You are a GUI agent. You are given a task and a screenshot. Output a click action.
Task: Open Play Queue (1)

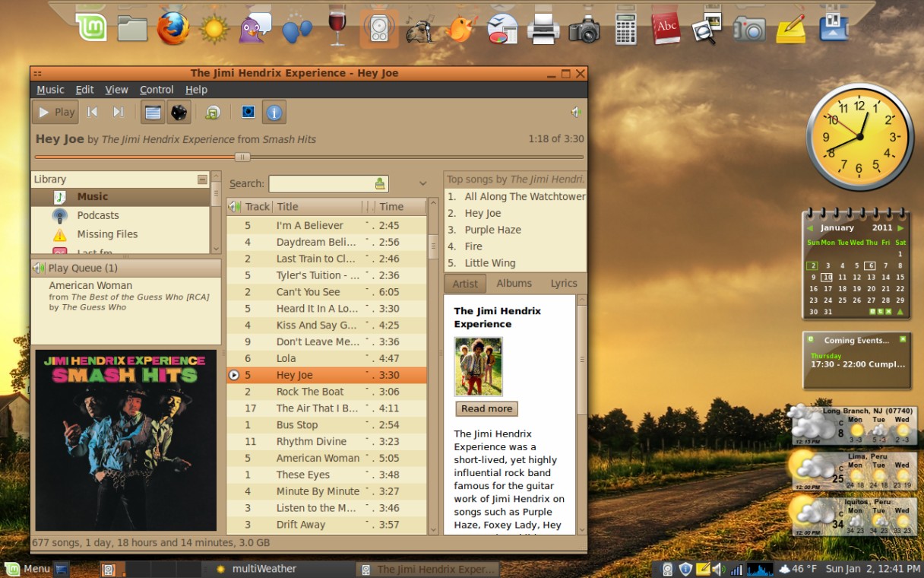126,268
